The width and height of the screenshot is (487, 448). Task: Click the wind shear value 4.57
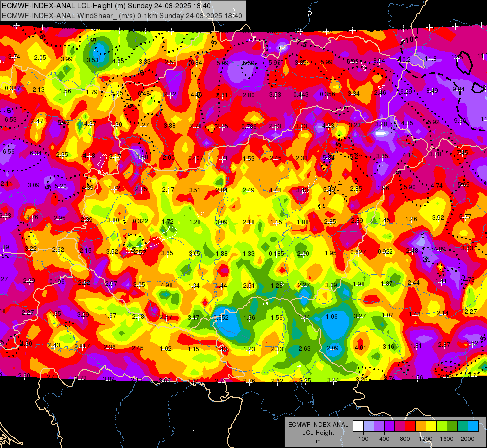tap(140, 252)
